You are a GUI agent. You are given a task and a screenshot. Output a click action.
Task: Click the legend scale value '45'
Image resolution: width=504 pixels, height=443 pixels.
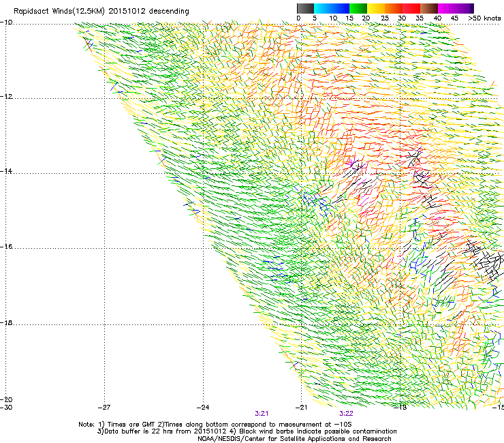pyautogui.click(x=454, y=18)
